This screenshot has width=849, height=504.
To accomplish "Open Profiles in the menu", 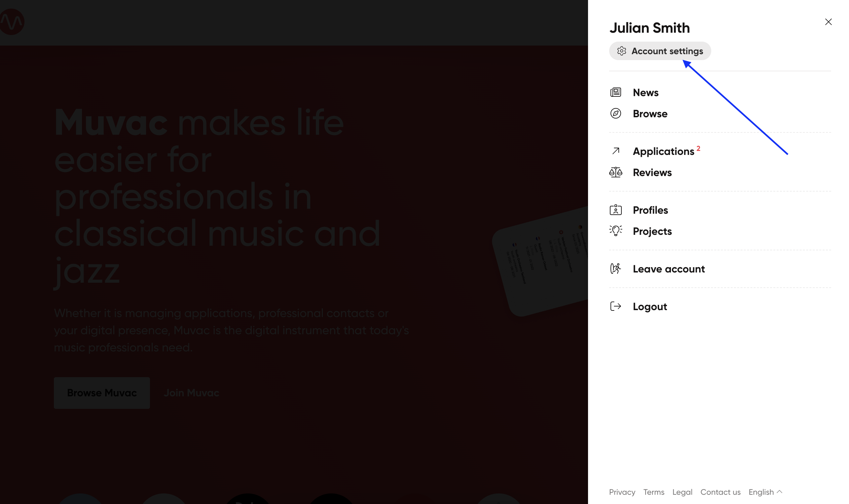I will click(650, 210).
